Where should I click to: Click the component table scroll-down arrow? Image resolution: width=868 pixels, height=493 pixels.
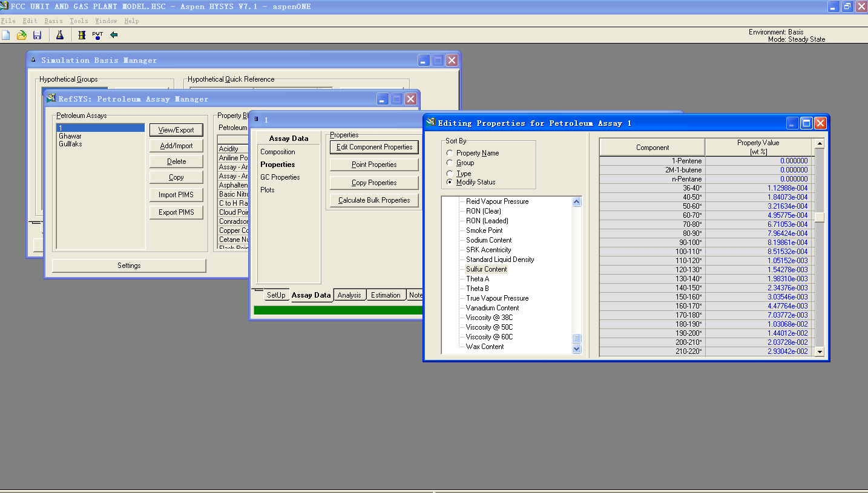point(820,351)
